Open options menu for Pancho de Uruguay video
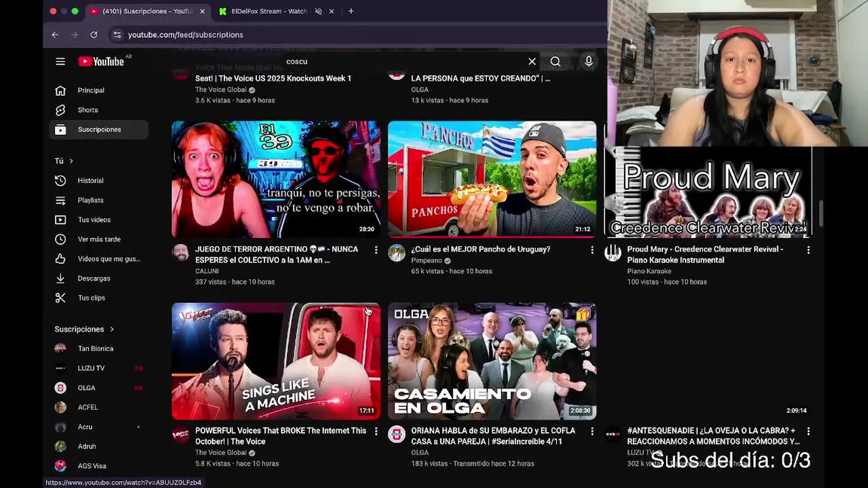 (592, 250)
